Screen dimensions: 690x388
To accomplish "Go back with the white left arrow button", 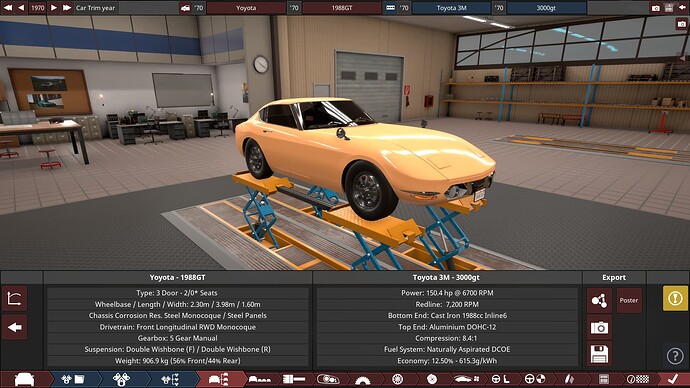I will tap(15, 327).
